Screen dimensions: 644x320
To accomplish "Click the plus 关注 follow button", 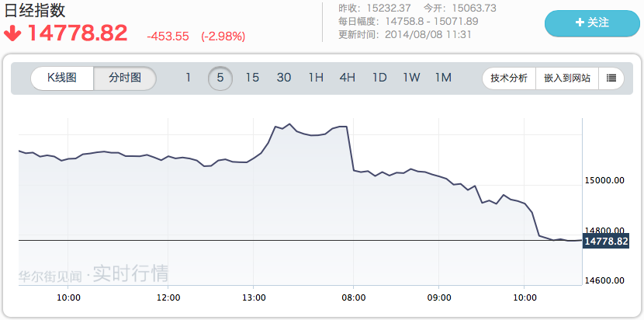I will coord(592,23).
